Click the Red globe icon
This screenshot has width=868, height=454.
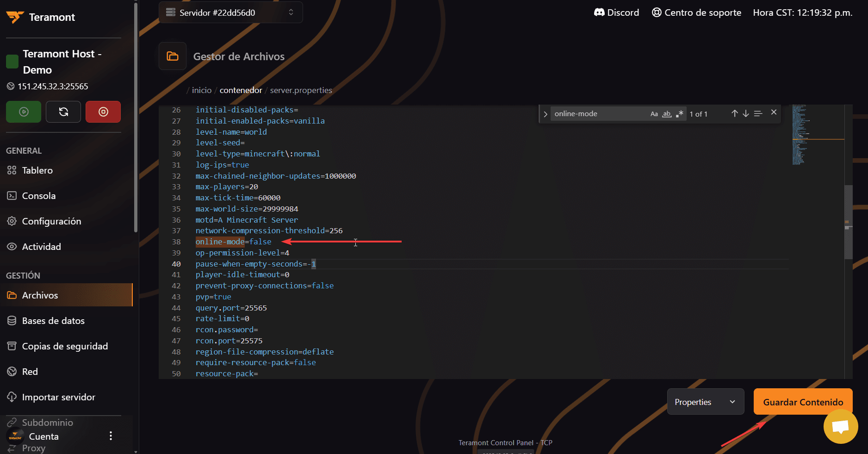click(12, 372)
